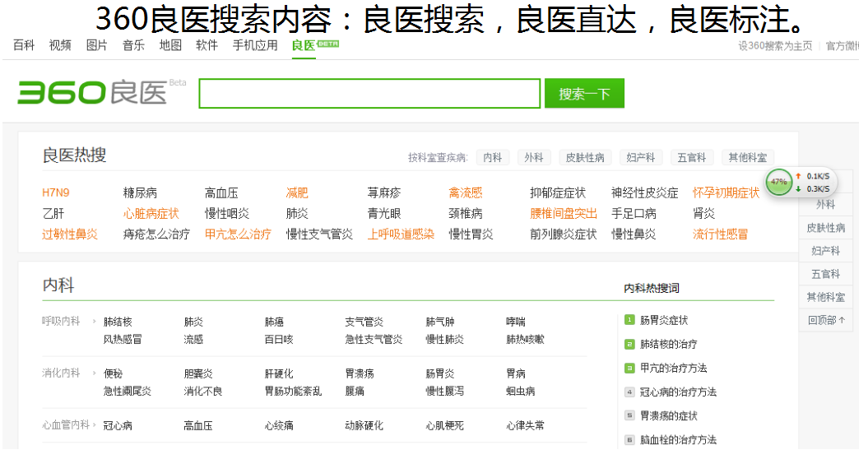Open hot search 心脏病症状
This screenshot has height=459, width=868.
pyautogui.click(x=151, y=214)
